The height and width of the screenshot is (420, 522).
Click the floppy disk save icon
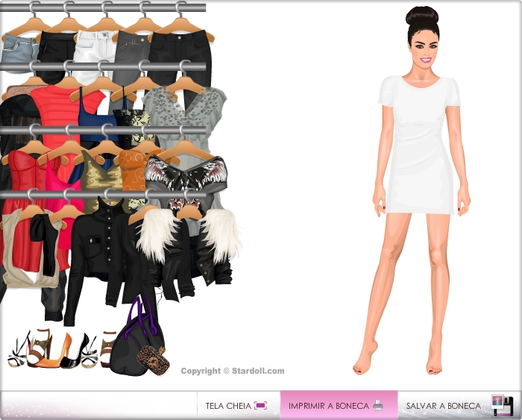[503, 405]
